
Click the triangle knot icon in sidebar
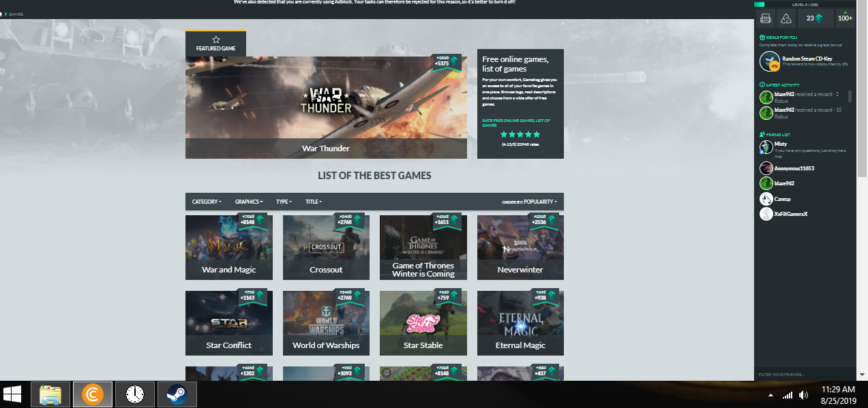[786, 18]
